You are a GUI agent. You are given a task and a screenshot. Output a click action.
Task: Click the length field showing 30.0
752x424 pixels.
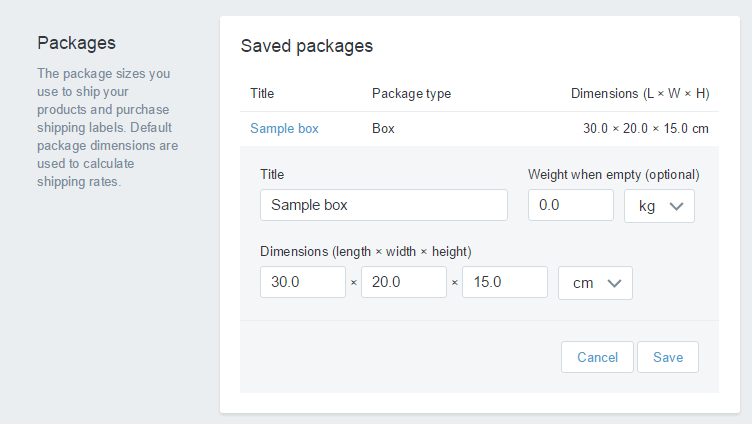[x=302, y=282]
